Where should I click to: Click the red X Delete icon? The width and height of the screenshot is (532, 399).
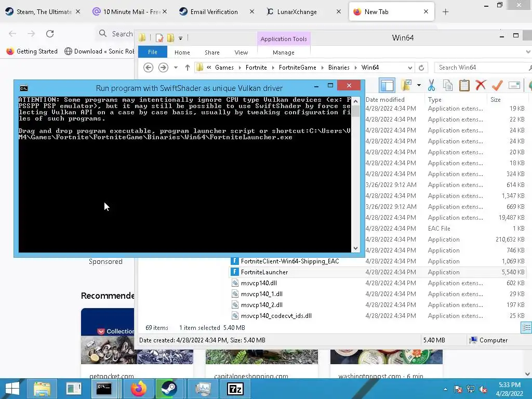(x=481, y=85)
